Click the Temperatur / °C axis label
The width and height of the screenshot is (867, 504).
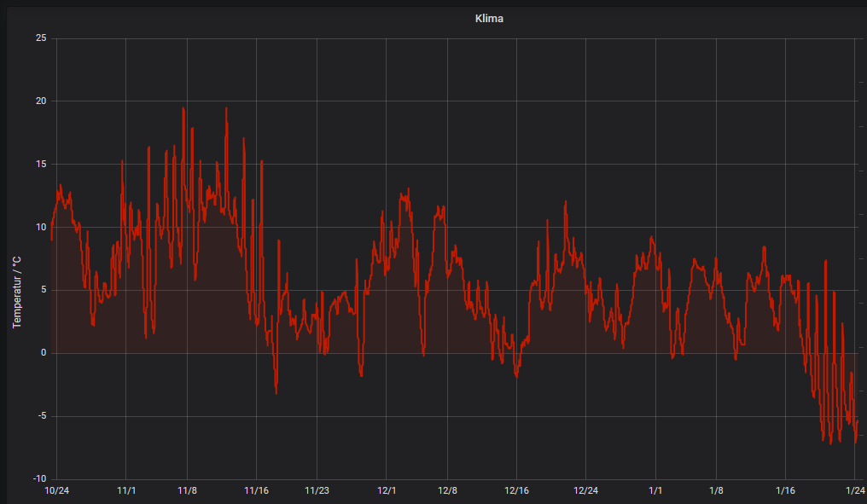(16, 292)
